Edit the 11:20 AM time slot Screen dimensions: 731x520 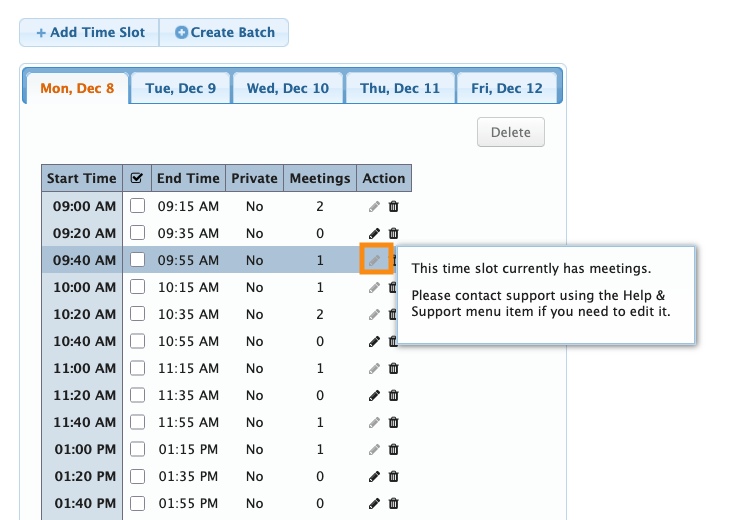374,395
